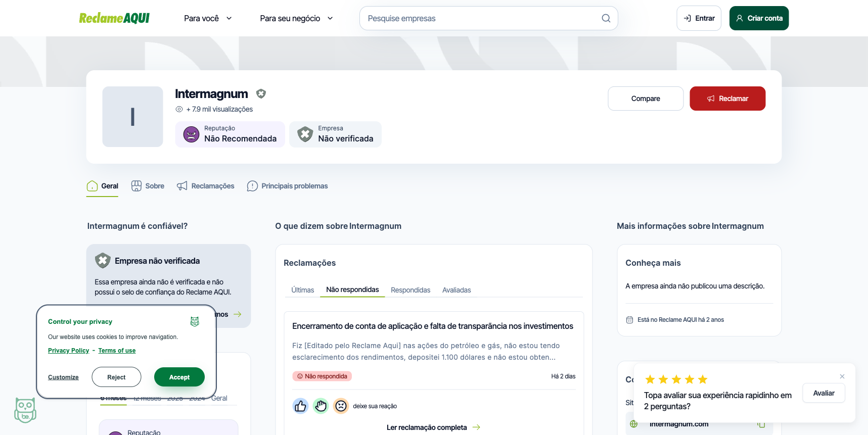Click the sad face reaction icon
This screenshot has height=435, width=868.
click(x=341, y=406)
